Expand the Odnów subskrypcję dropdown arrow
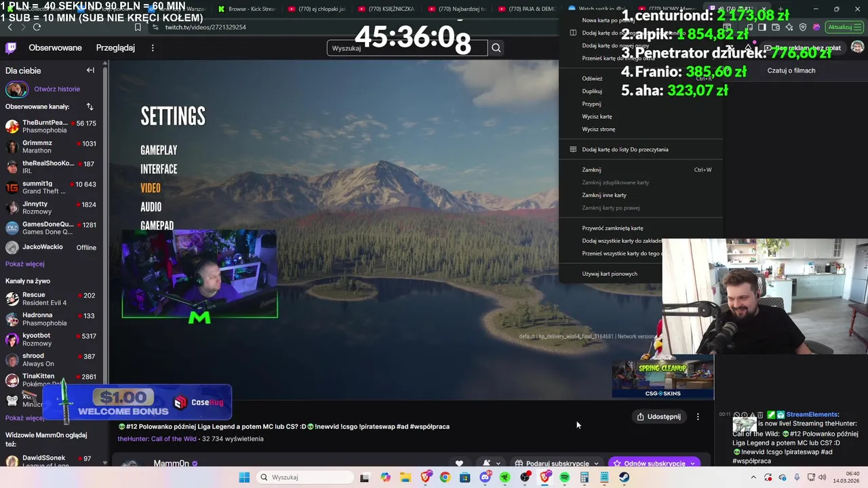Screen dimensions: 868x488 [x=692, y=464]
